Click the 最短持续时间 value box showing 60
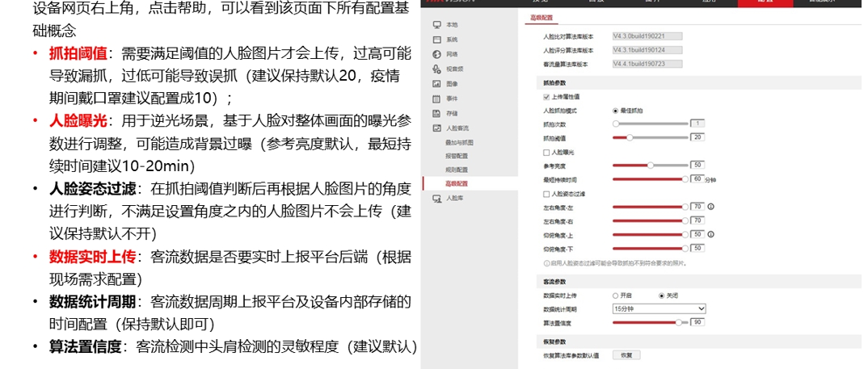Screen dimensions: 868x369 (x=697, y=178)
